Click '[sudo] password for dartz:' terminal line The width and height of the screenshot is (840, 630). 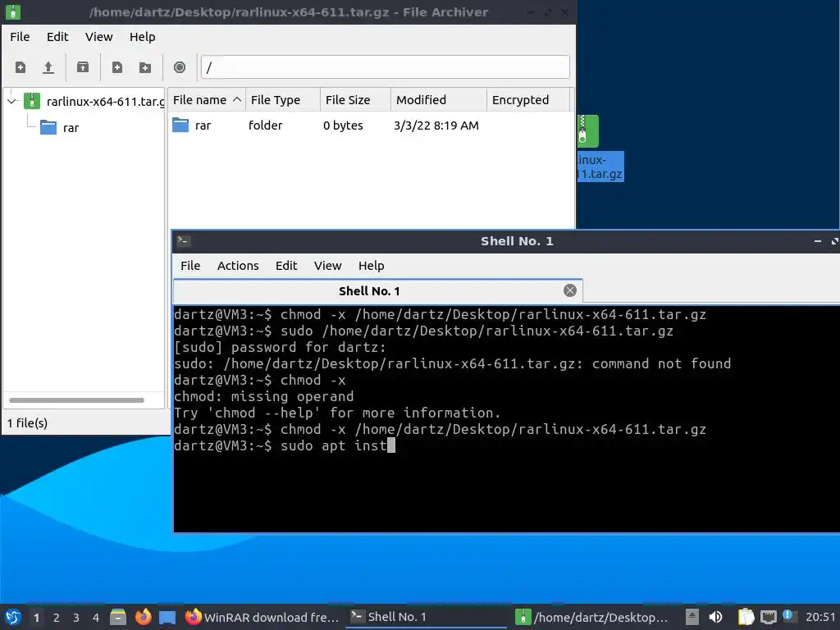coord(280,347)
